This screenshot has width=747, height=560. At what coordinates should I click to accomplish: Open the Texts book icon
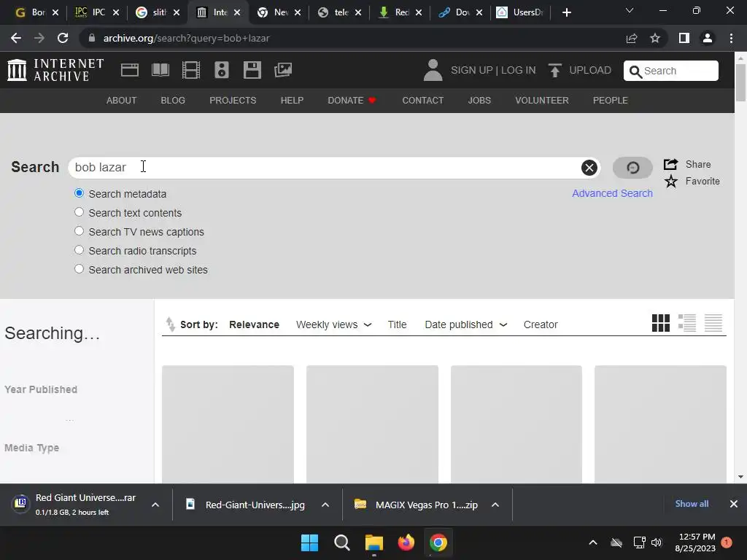pyautogui.click(x=160, y=70)
